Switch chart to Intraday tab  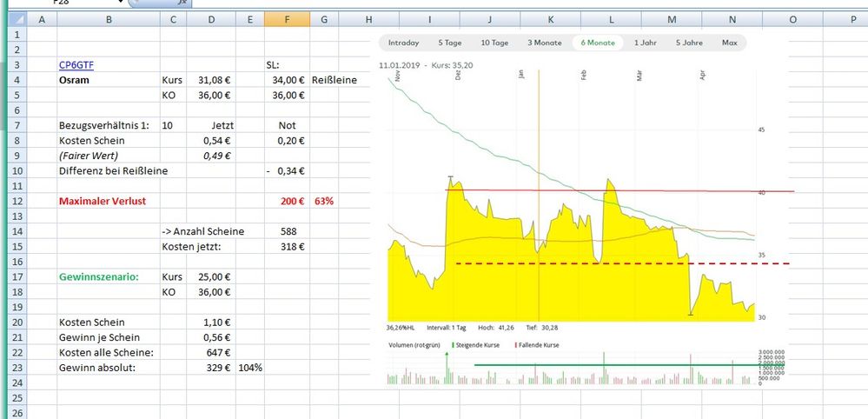pos(403,43)
